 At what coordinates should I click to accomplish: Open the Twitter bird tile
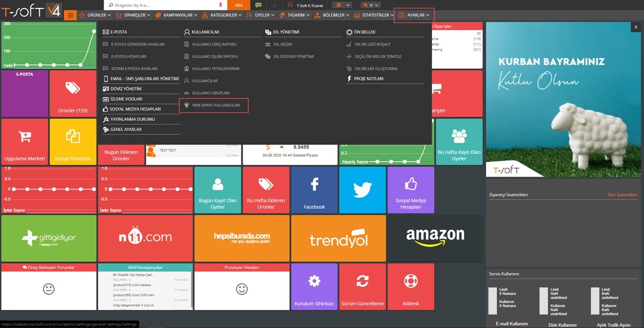point(363,190)
